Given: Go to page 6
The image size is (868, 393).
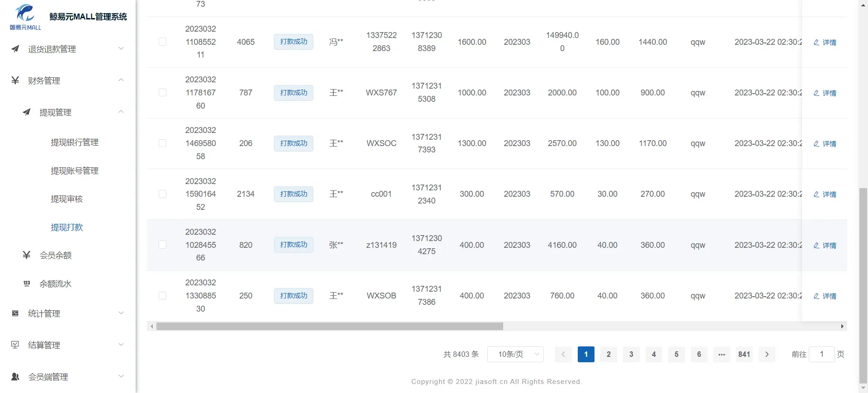Looking at the screenshot, I should click(699, 354).
